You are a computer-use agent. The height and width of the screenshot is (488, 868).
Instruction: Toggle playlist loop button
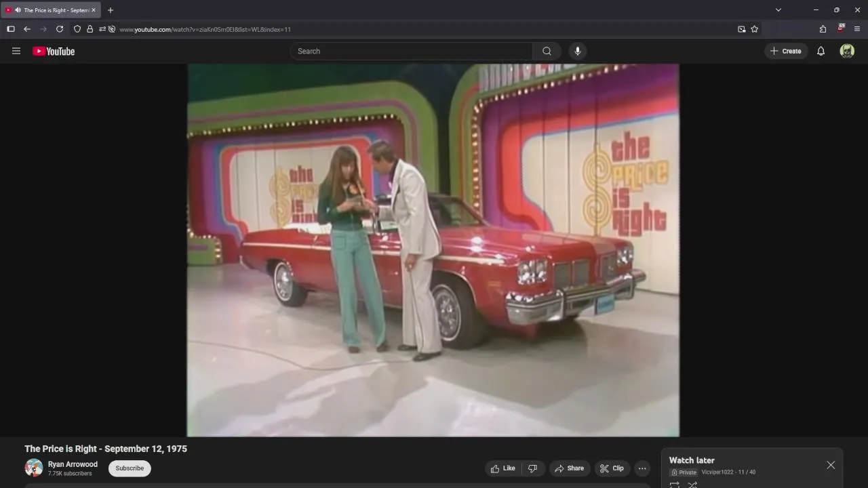point(675,485)
